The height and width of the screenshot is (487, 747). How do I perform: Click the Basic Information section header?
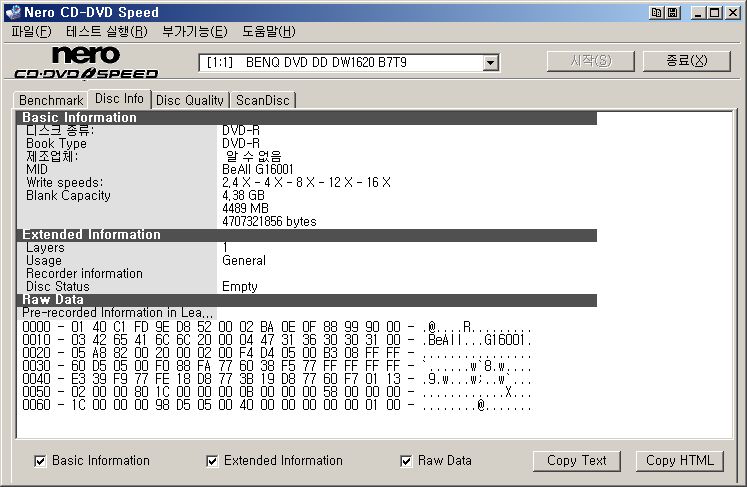pos(306,118)
